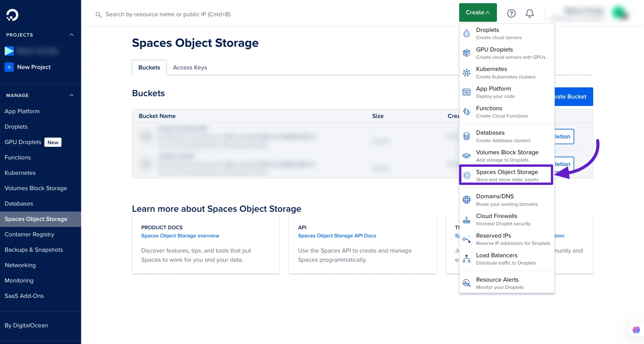Select the Buckets tab
The image size is (644, 344).
click(x=149, y=67)
